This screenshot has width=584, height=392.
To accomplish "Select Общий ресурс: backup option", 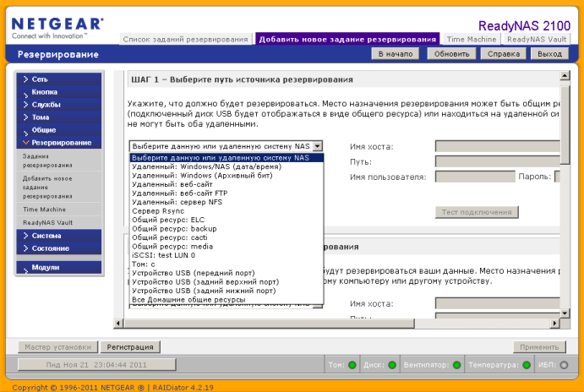I will (x=227, y=229).
